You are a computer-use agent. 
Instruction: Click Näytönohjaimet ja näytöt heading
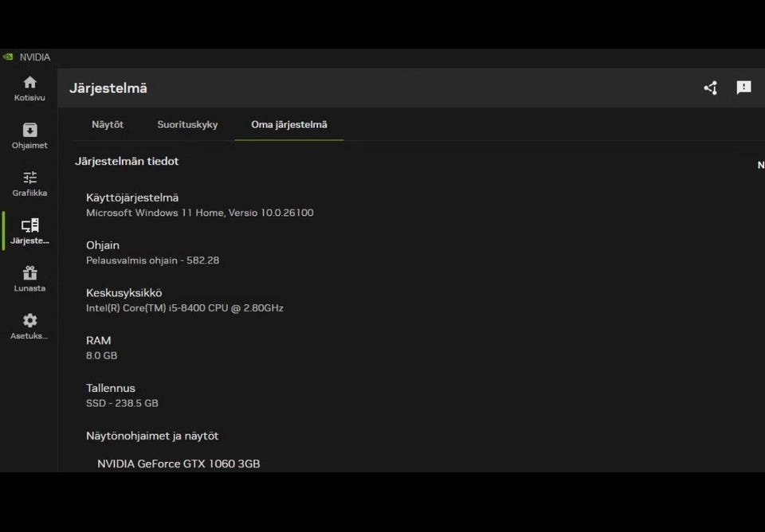[152, 436]
